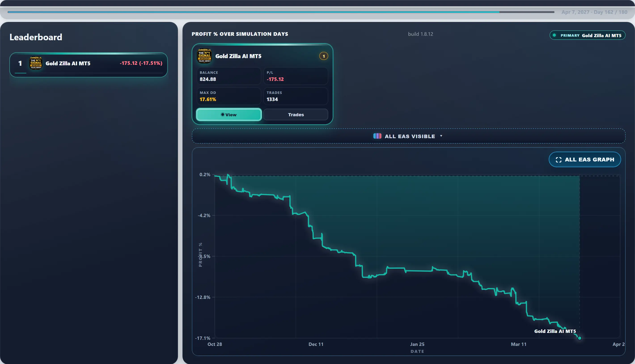This screenshot has height=364, width=635.
Task: Click the Dec 11 date axis label
Action: pos(316,344)
